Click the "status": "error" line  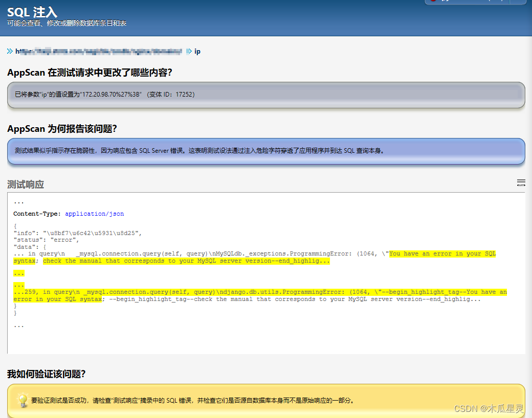(x=46, y=240)
